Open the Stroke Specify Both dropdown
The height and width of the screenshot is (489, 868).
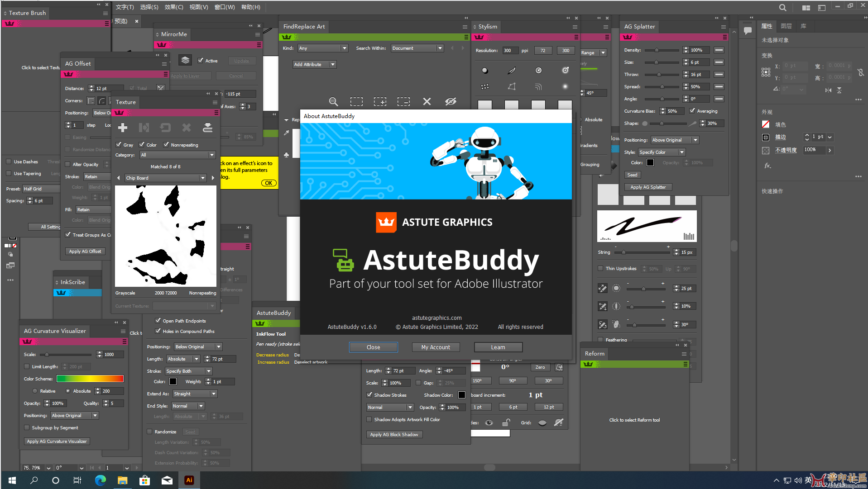pos(188,371)
